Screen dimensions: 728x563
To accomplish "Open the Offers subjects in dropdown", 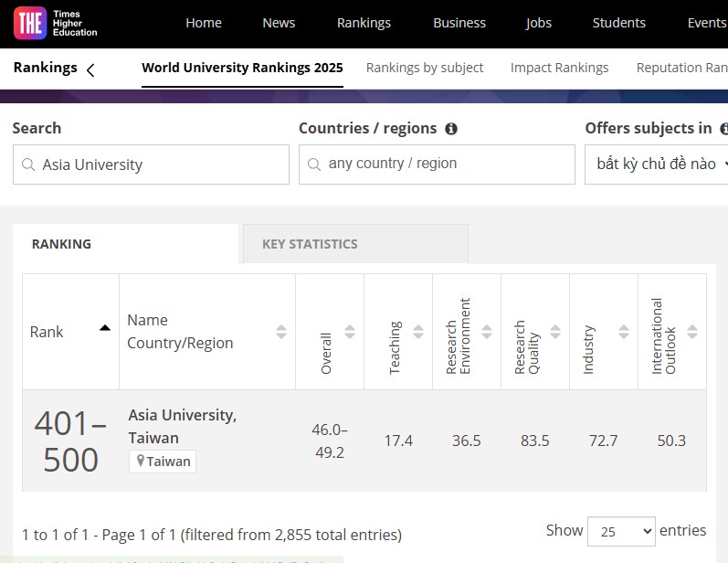I will (658, 165).
